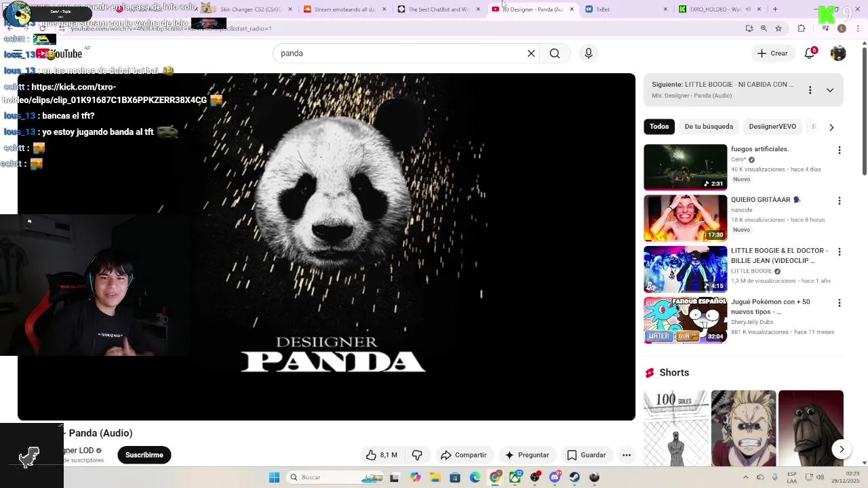The width and height of the screenshot is (868, 488).
Task: Open Copilot from the taskbar
Action: coord(415,477)
